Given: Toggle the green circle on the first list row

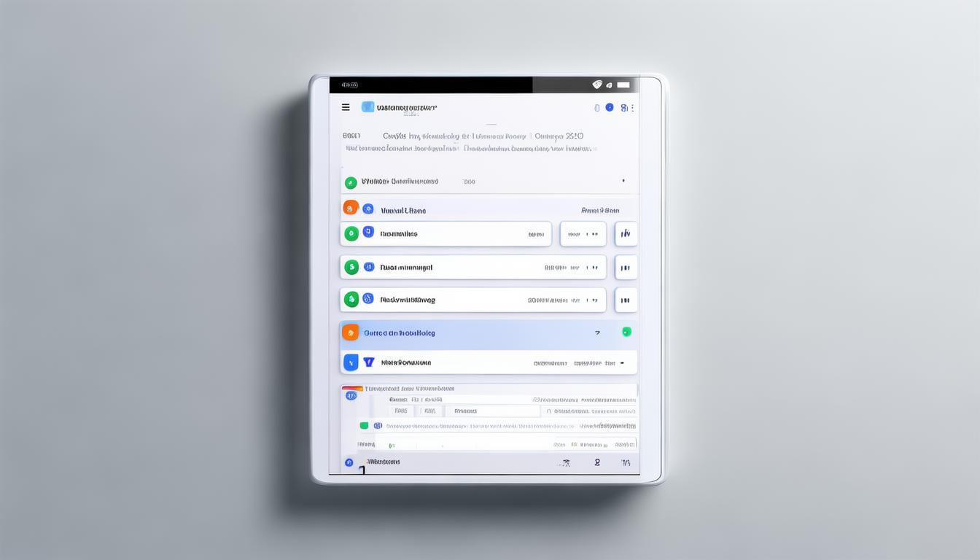Looking at the screenshot, I should 351,182.
